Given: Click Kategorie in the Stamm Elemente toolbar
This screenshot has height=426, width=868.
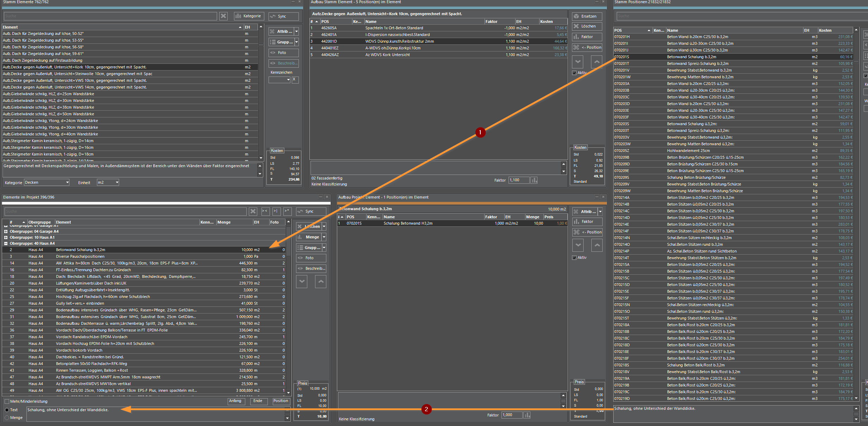Looking at the screenshot, I should coord(249,16).
